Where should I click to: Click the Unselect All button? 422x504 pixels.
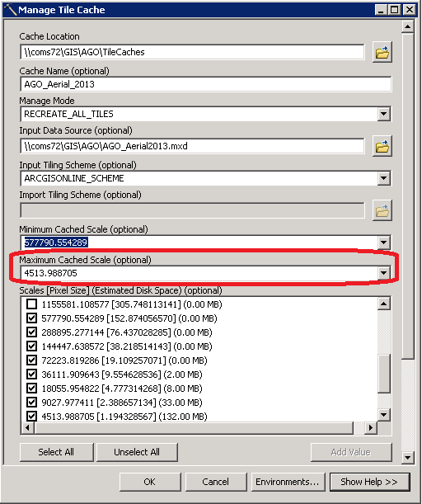137,452
